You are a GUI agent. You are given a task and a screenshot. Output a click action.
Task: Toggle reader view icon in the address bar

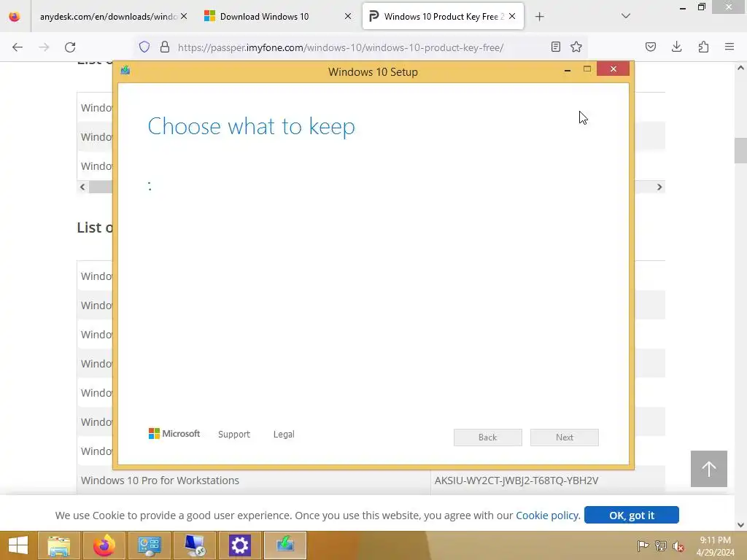tap(555, 47)
